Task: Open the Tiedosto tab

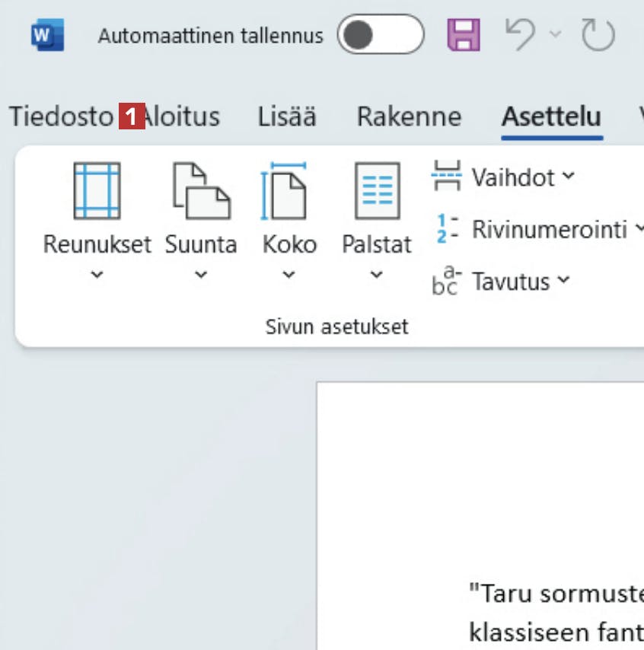Action: click(x=61, y=116)
